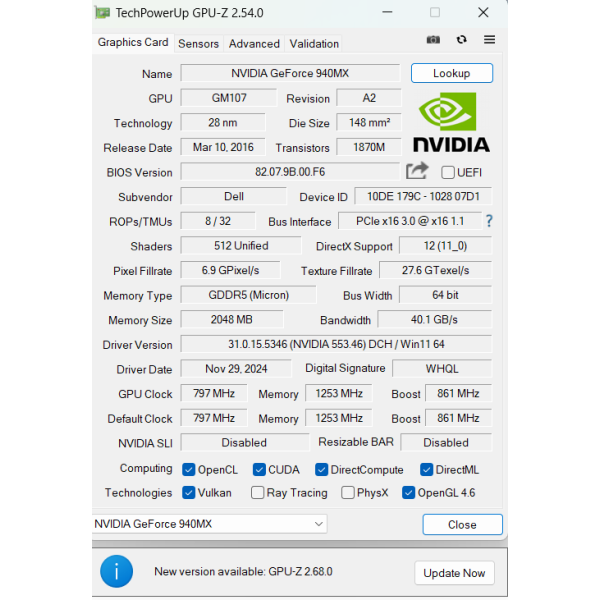Image resolution: width=600 pixels, height=600 pixels.
Task: Go to the Validation tab
Action: tap(314, 44)
